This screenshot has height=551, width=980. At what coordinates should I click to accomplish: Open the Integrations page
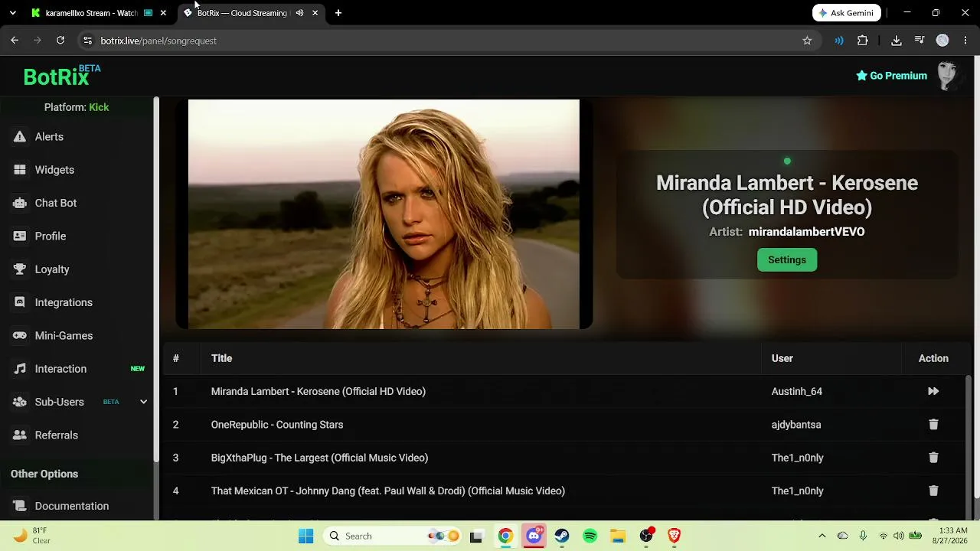click(64, 302)
